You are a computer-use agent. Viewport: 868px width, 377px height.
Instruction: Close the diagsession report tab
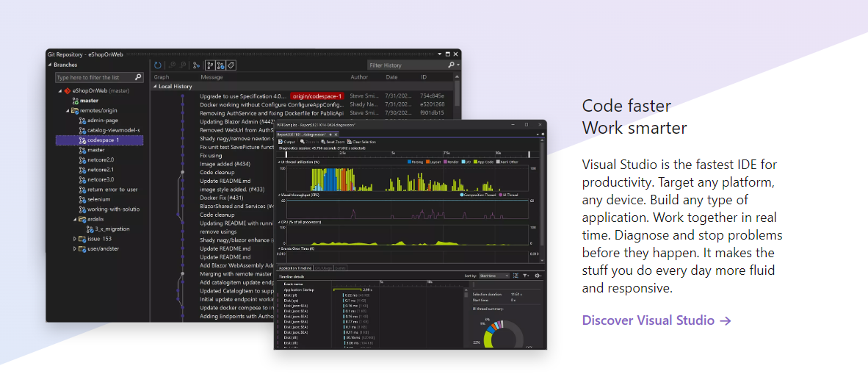tap(336, 134)
